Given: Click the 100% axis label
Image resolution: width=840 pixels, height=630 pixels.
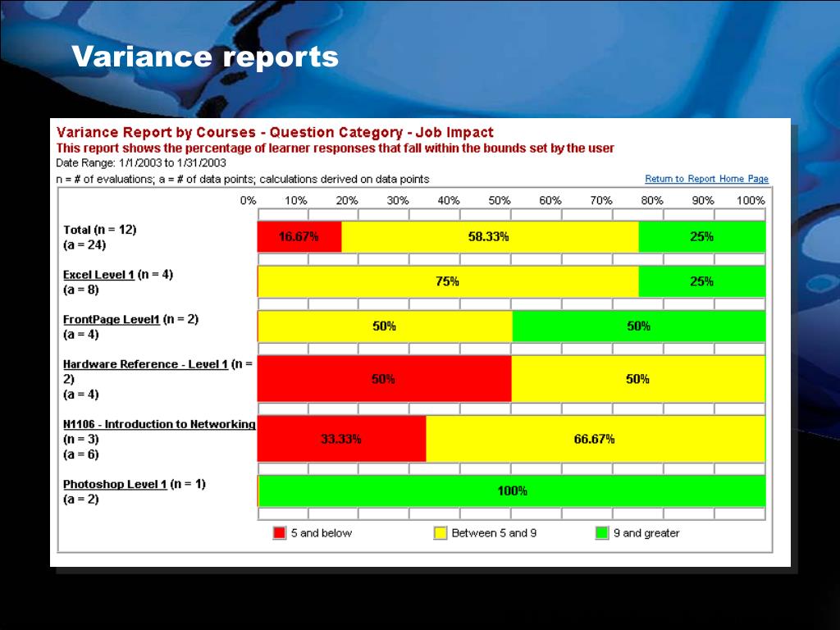Looking at the screenshot, I should tap(751, 200).
